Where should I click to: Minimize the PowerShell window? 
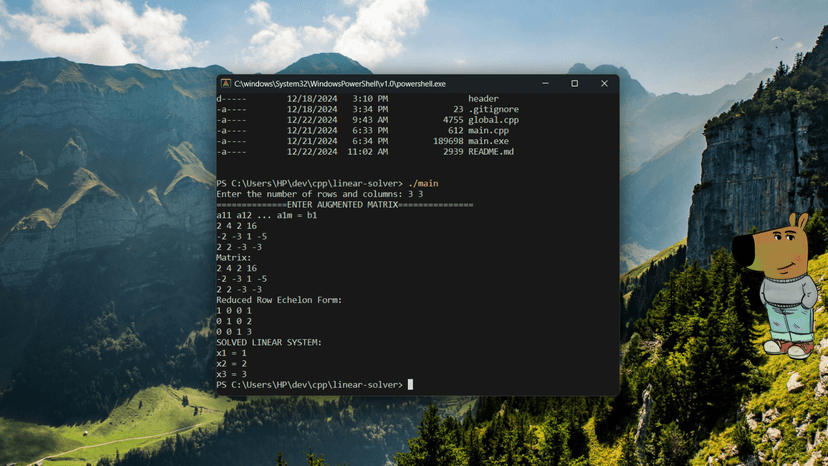click(545, 84)
